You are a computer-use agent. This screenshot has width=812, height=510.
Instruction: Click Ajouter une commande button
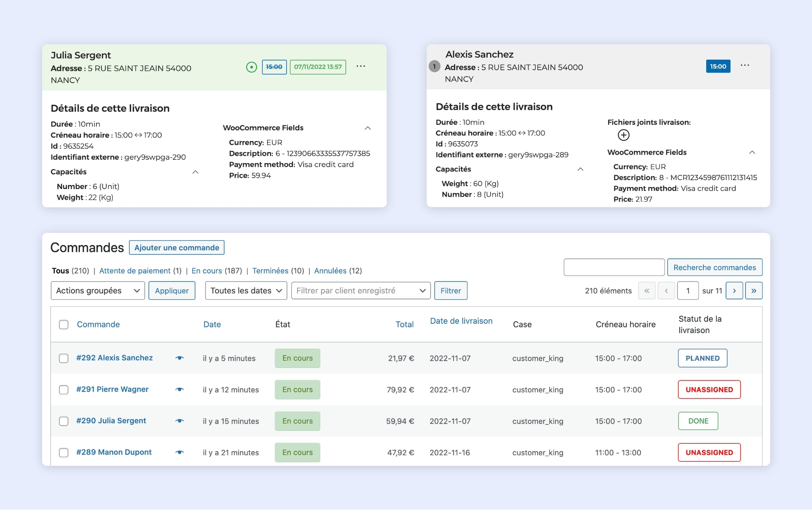click(x=176, y=247)
